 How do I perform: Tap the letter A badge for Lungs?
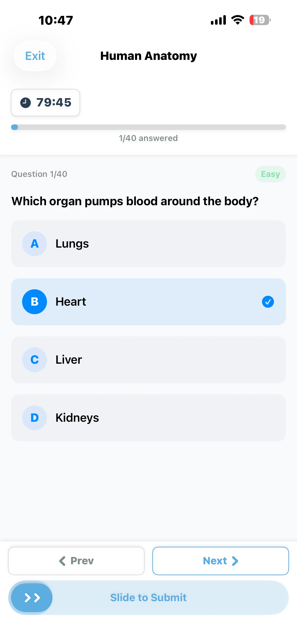click(35, 243)
